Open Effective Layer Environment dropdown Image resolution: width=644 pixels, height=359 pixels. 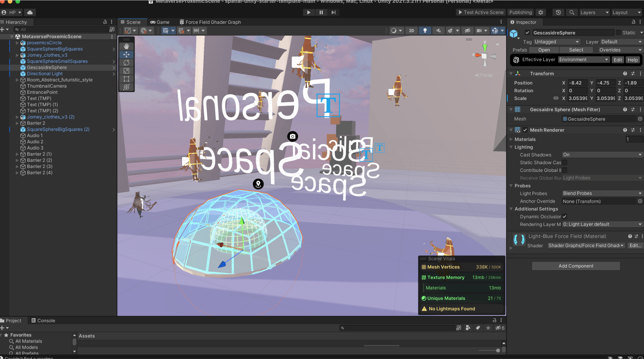pos(584,60)
